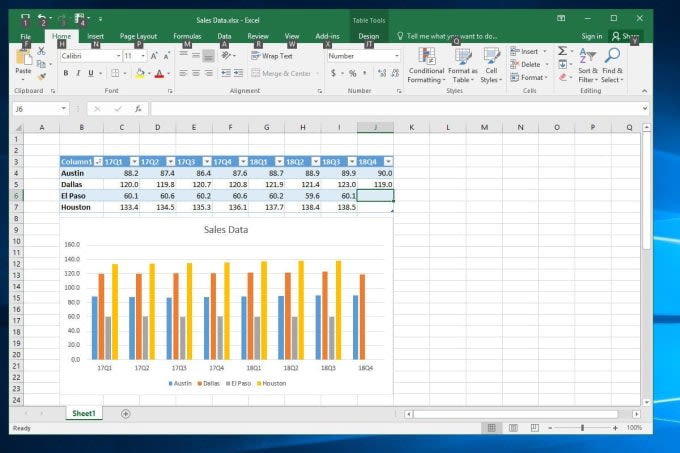Open the 17Q1 column filter dropdown
Image resolution: width=680 pixels, height=453 pixels.
(134, 162)
